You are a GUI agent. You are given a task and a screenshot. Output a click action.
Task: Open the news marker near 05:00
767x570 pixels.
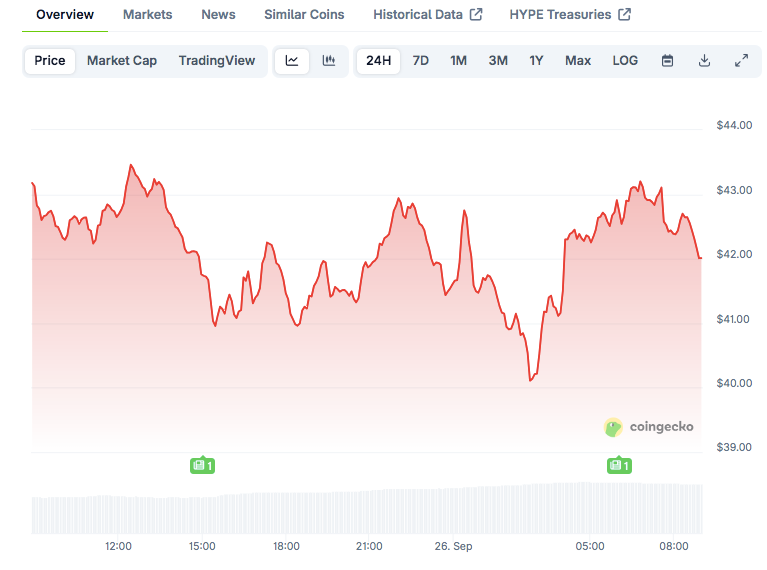(619, 465)
